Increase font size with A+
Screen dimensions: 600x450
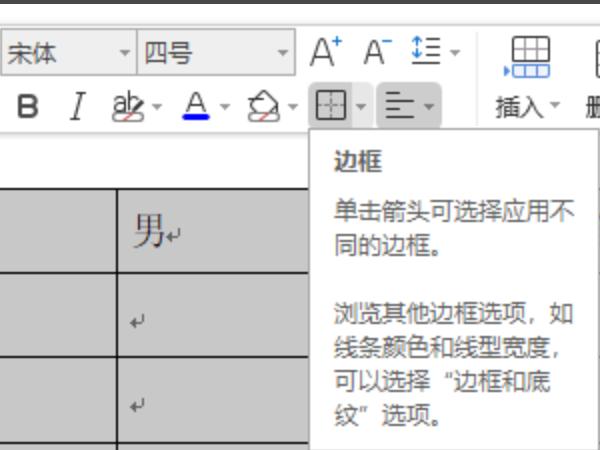pyautogui.click(x=325, y=52)
